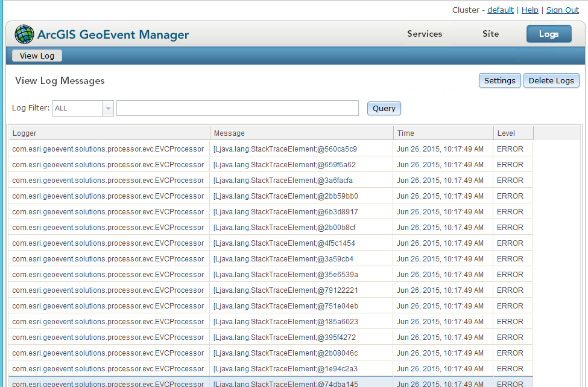
Task: Click the Time cell in the @4f5c1454 row
Action: coord(440,244)
